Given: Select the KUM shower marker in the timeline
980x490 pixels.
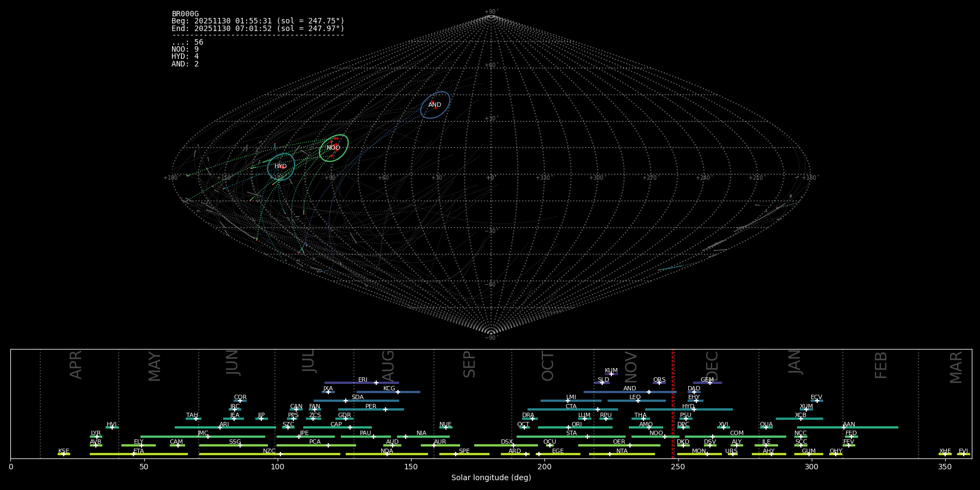Looking at the screenshot, I should [x=611, y=374].
